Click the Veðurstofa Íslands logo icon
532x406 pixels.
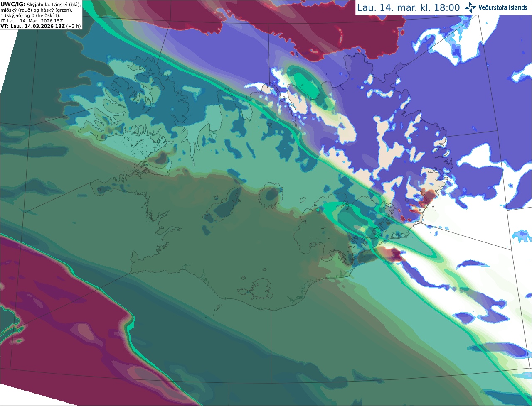tap(470, 7)
